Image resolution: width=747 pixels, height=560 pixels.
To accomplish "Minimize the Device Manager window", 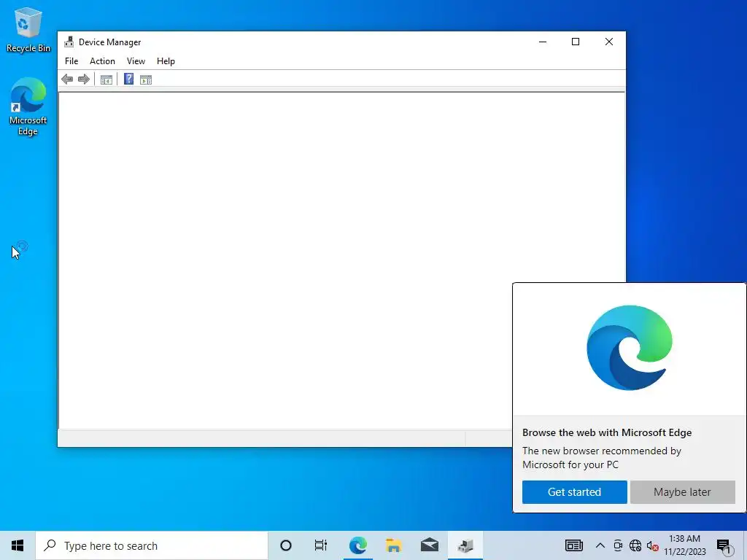I will [x=543, y=42].
